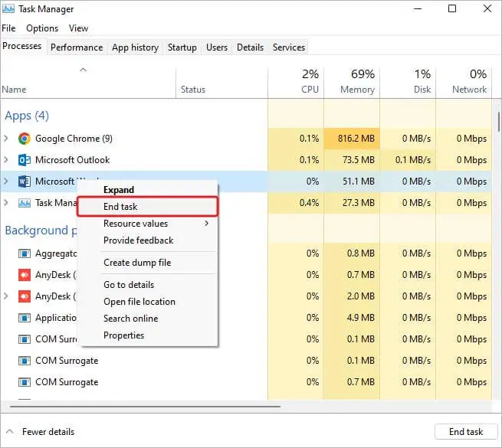Click the Apps (4) group heading

point(27,116)
